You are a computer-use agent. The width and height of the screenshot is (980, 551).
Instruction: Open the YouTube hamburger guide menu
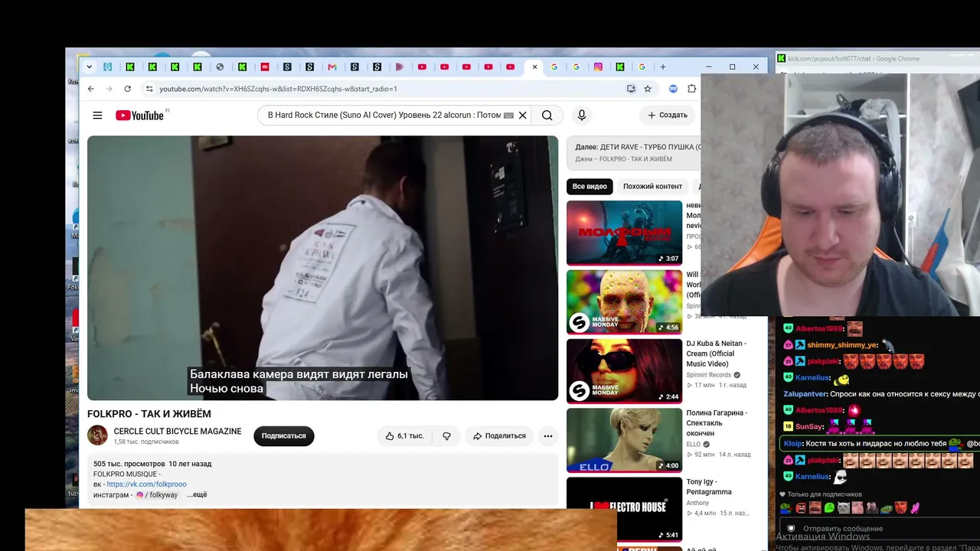(97, 116)
